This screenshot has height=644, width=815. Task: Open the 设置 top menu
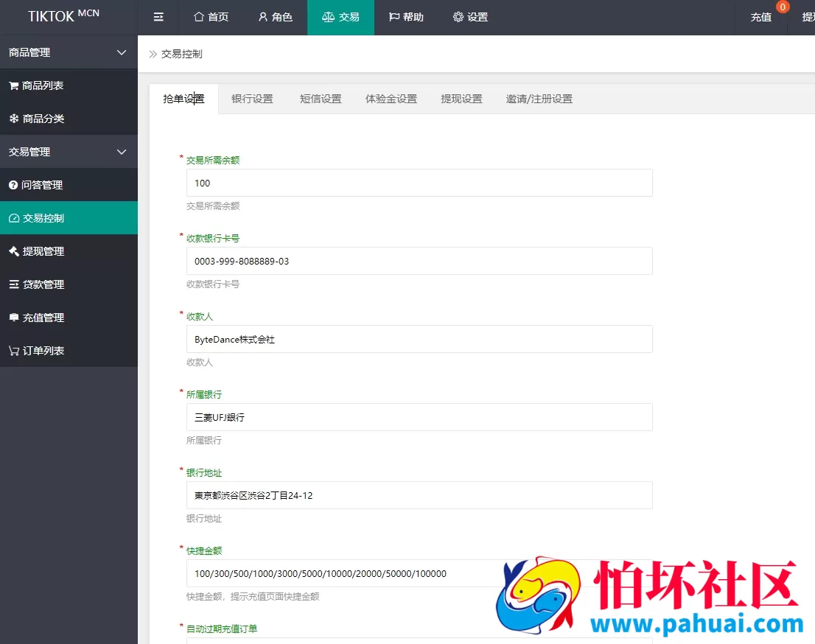point(470,17)
